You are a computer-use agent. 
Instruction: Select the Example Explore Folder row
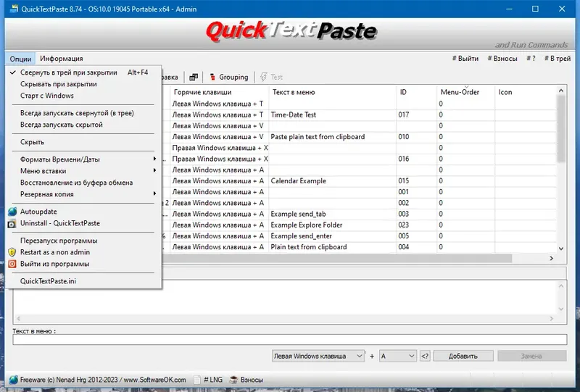click(x=358, y=225)
